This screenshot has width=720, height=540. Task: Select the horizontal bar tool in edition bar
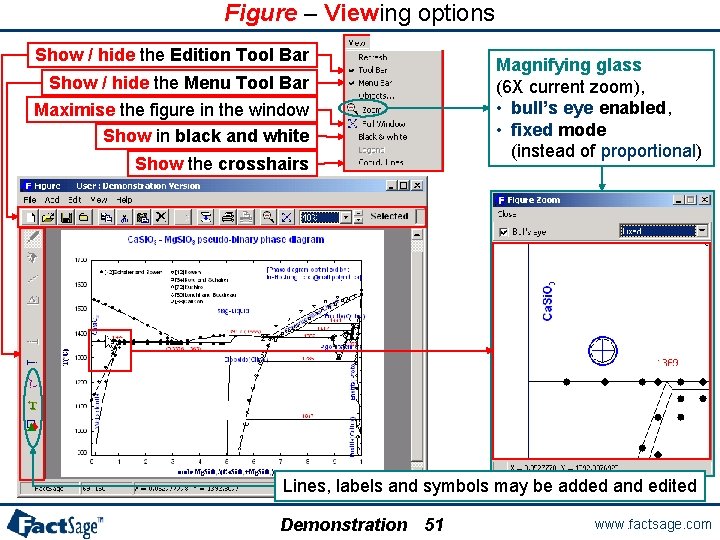(x=33, y=341)
